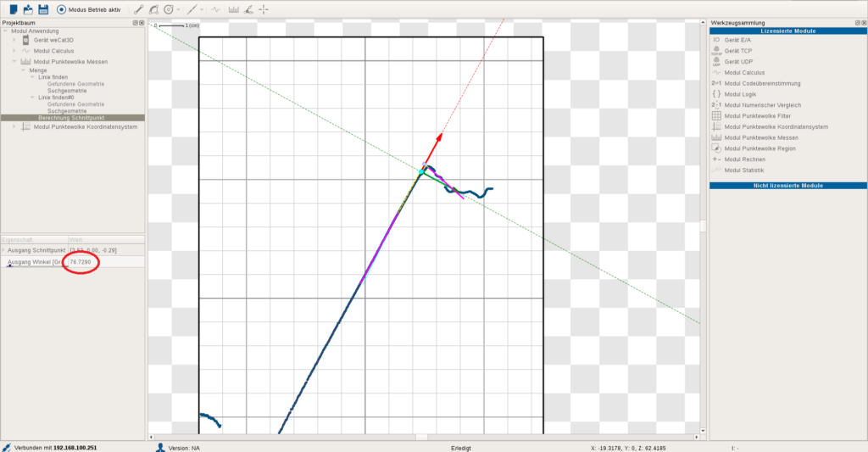Save the project with the floppy disk icon

tap(43, 9)
